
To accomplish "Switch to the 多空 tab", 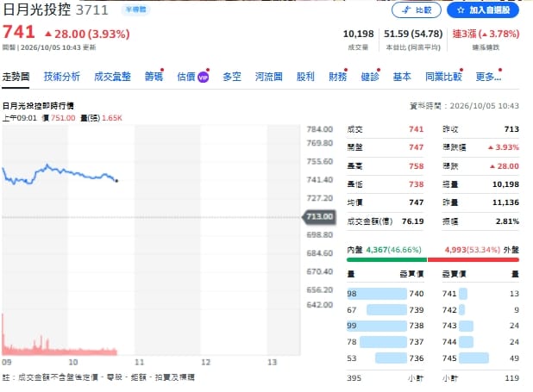I will tap(232, 77).
